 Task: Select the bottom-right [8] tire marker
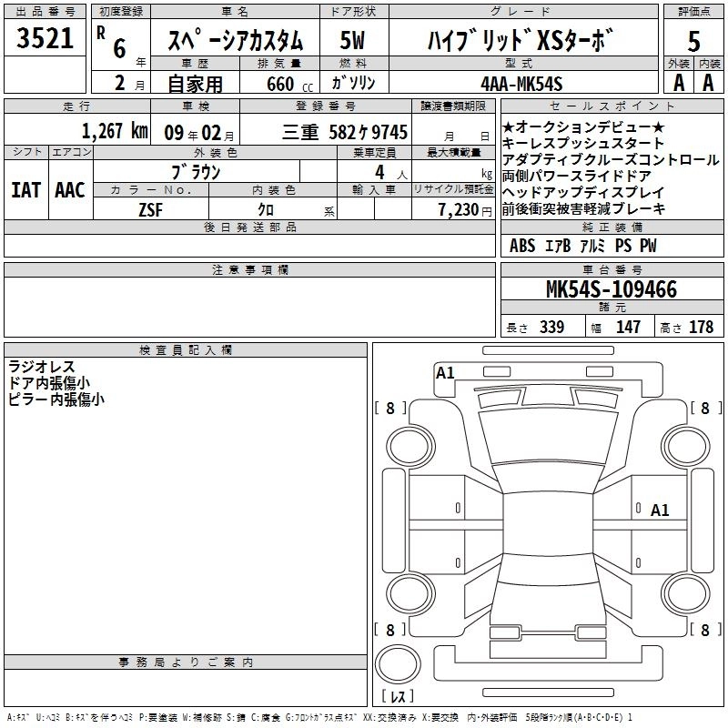click(x=704, y=630)
